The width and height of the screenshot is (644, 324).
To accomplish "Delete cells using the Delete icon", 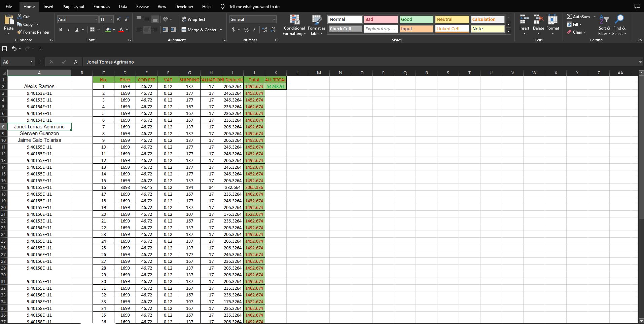I will point(538,20).
